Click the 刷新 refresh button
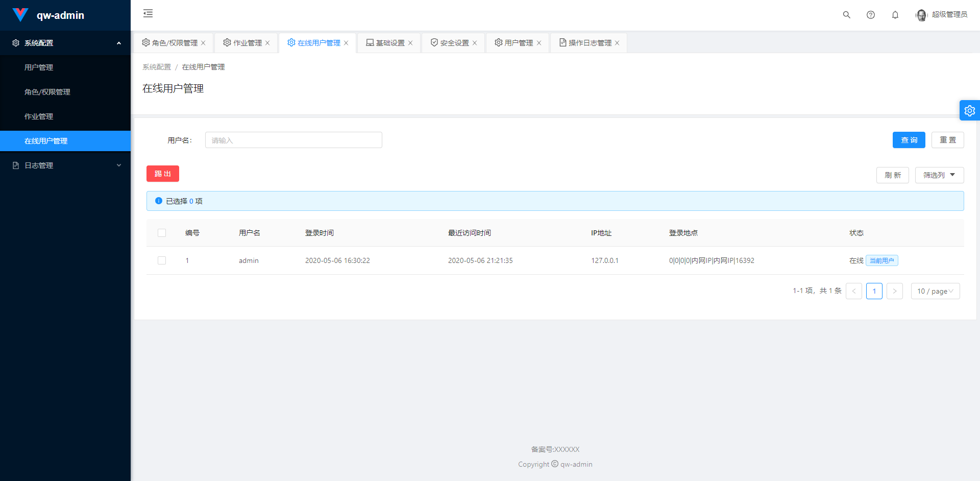Image resolution: width=980 pixels, height=481 pixels. [893, 175]
